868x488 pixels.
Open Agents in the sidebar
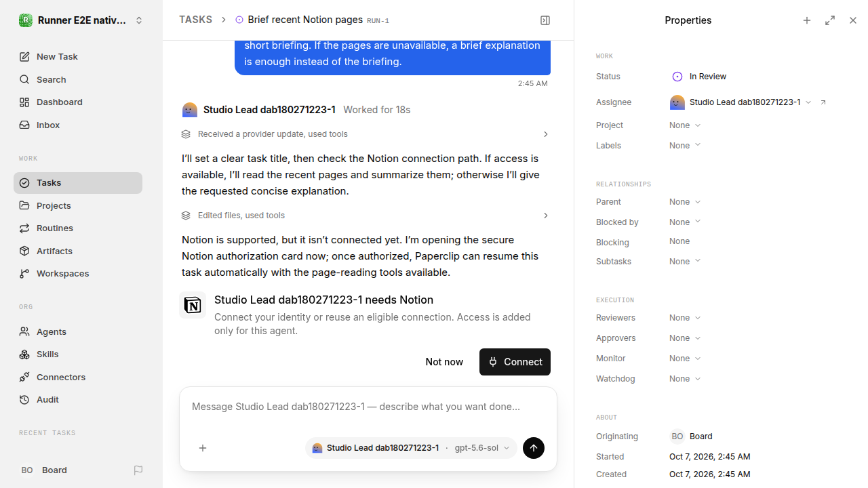78,331
